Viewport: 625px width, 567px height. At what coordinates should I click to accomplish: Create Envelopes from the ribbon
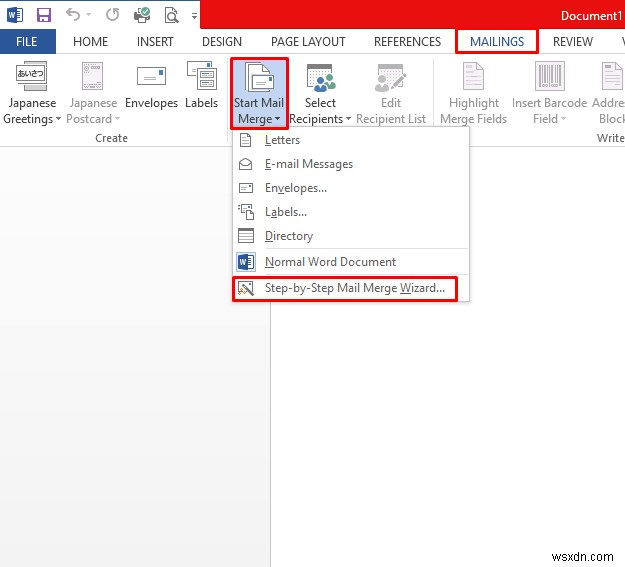coord(151,85)
